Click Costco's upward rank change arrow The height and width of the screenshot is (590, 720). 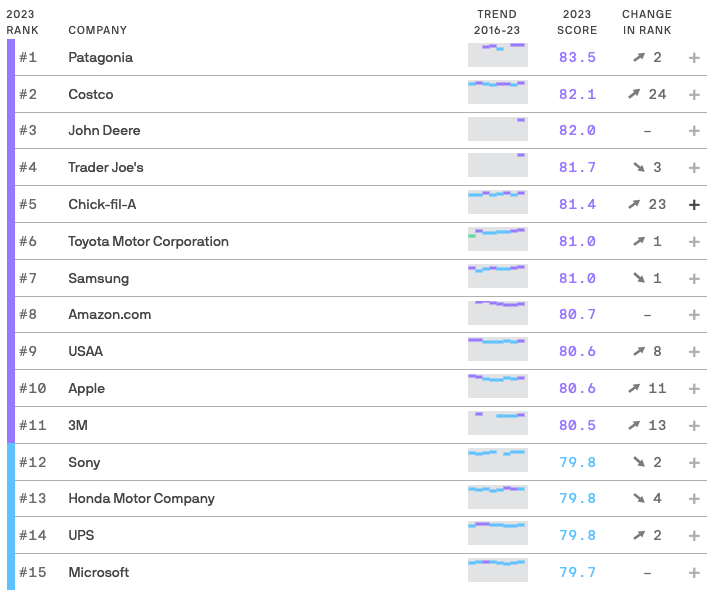point(634,94)
